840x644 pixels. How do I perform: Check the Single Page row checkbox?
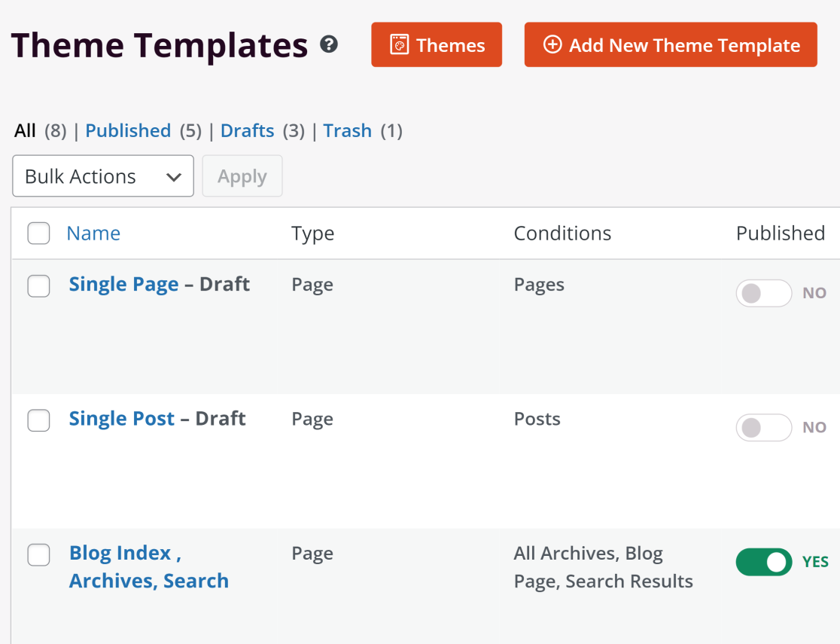(x=38, y=286)
